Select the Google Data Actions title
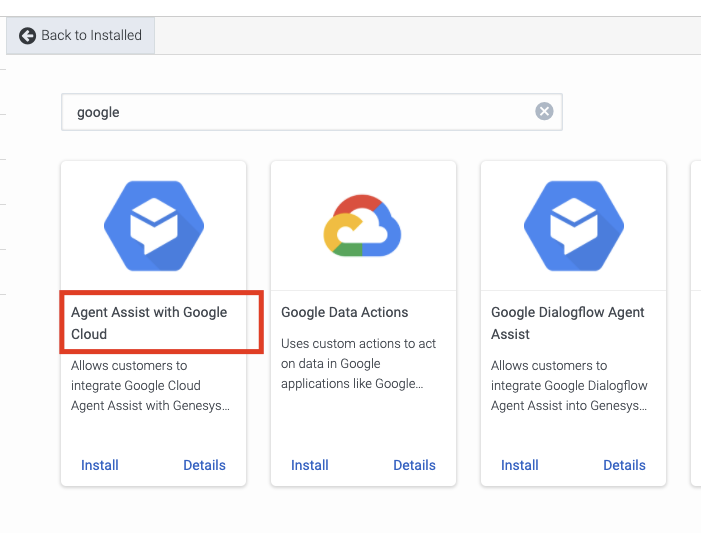 tap(344, 312)
